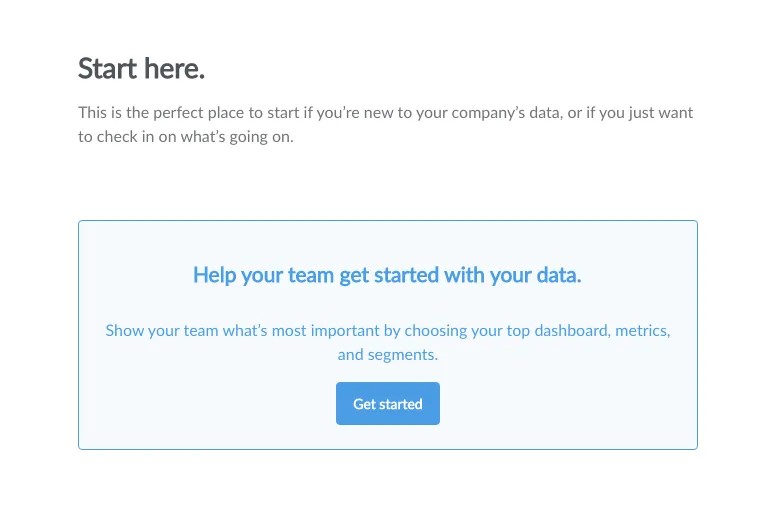The width and height of the screenshot is (780, 518).
Task: Select the 'Start here.' heading
Action: [141, 69]
